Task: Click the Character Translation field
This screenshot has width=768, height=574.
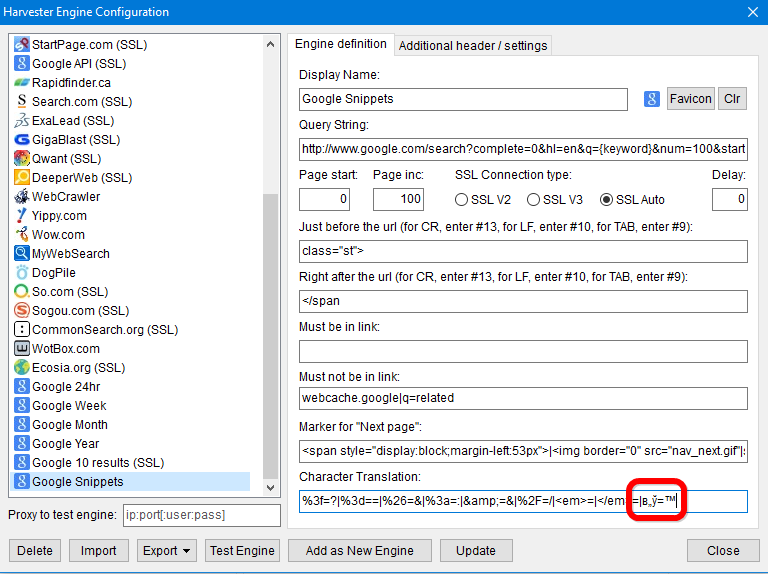Action: [523, 501]
